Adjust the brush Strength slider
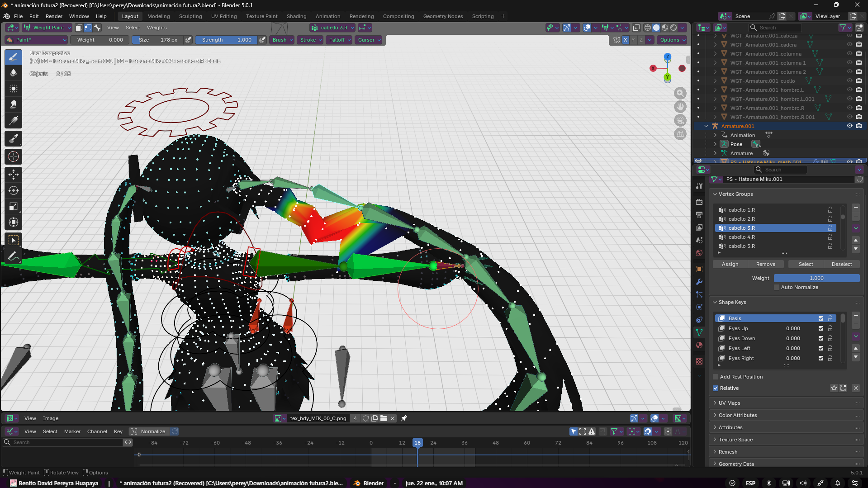 pyautogui.click(x=226, y=40)
